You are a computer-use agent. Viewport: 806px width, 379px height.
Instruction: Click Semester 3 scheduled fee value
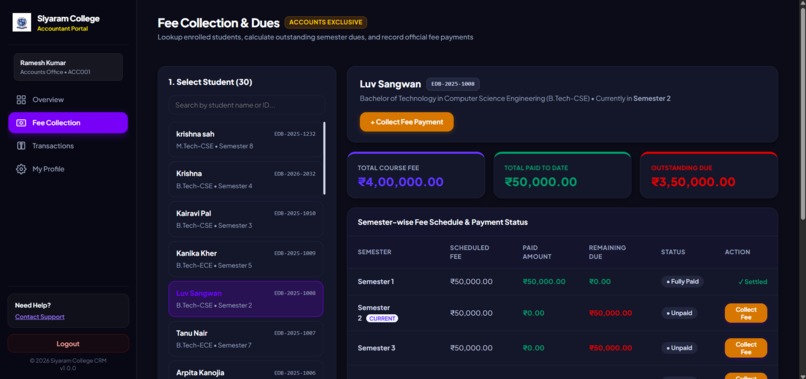coord(471,348)
